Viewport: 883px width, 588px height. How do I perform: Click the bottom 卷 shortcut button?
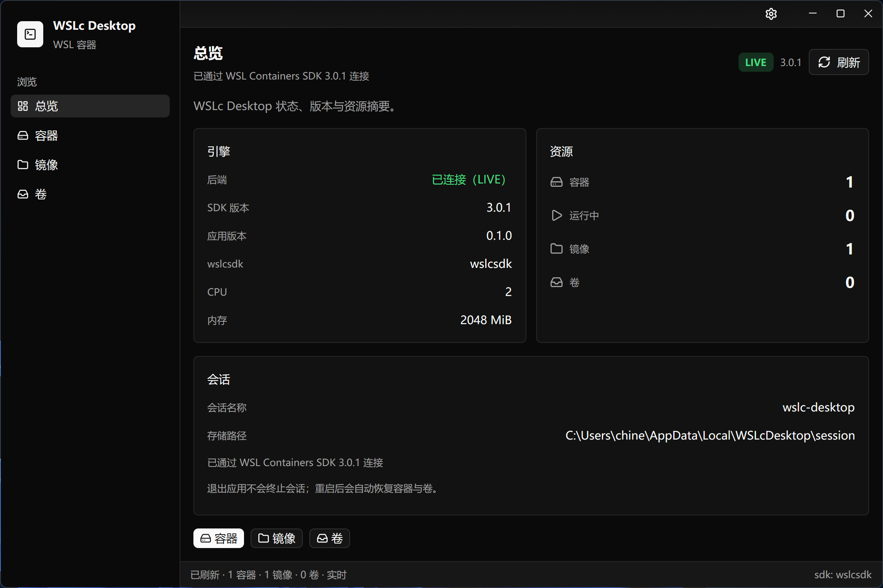point(330,538)
